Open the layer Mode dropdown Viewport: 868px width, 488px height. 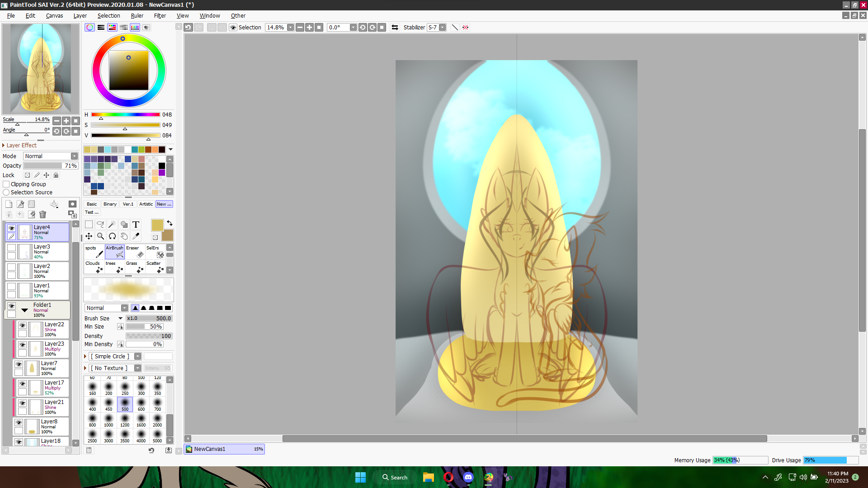[51, 156]
